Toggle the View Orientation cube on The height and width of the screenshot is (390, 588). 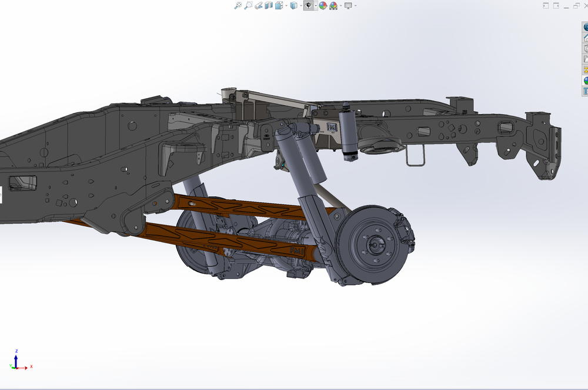pos(278,6)
